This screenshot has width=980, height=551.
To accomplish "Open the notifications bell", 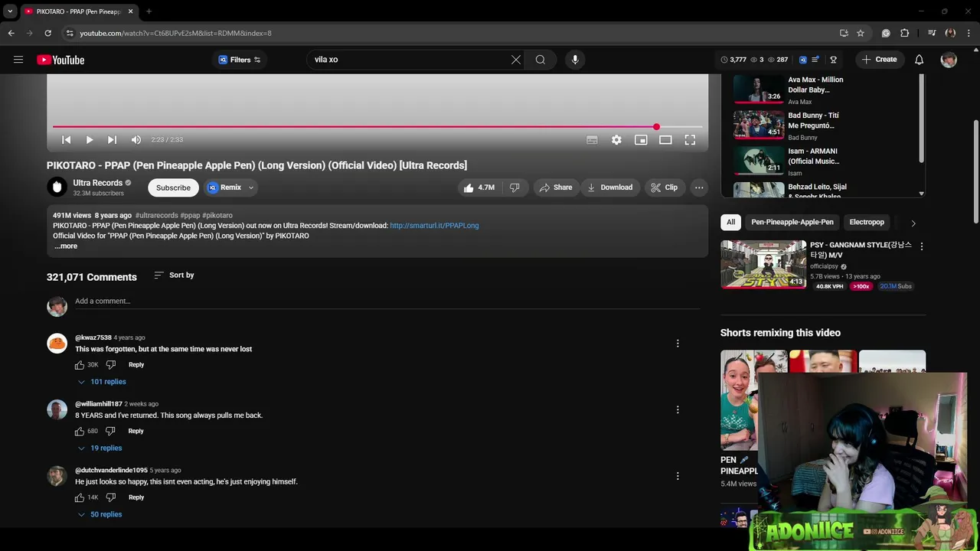I will click(920, 60).
